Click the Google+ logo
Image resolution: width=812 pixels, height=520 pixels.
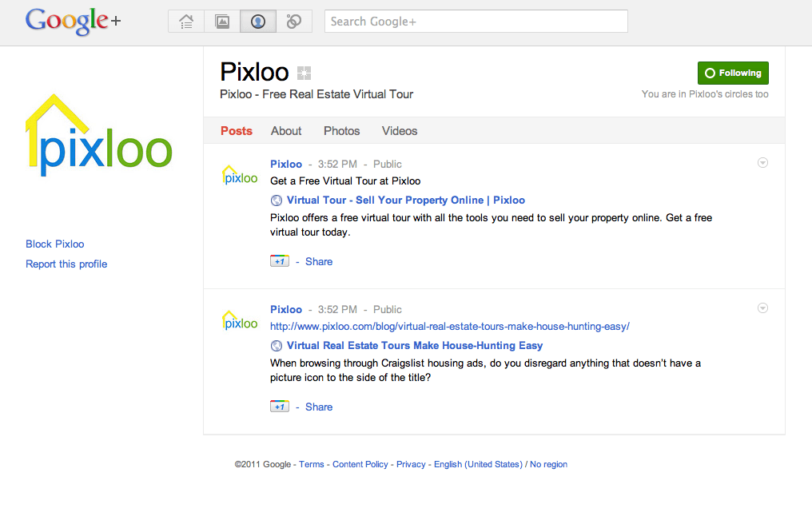[72, 22]
